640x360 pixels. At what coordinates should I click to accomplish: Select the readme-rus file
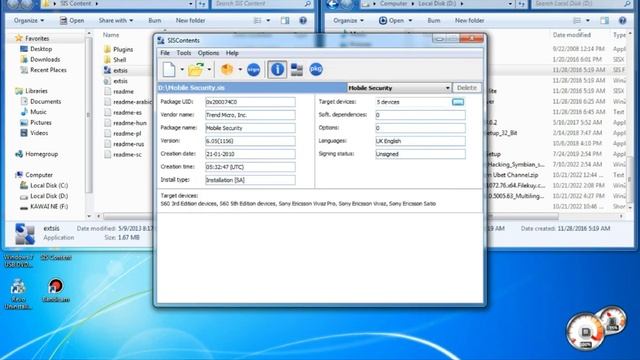pyautogui.click(x=129, y=144)
